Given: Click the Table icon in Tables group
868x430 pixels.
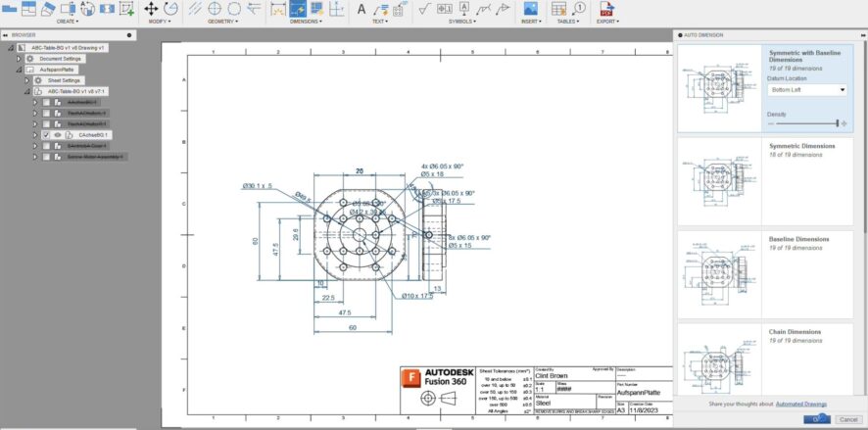Looking at the screenshot, I should [x=560, y=9].
